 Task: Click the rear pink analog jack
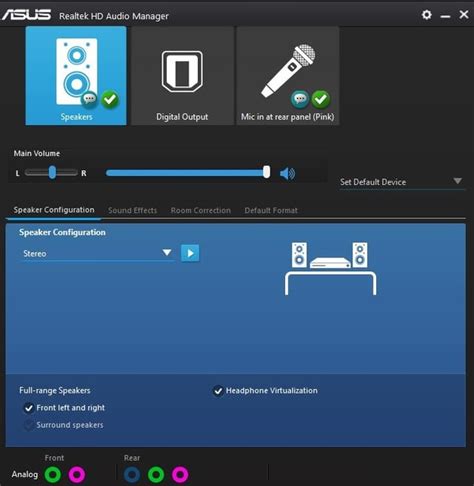coord(180,474)
